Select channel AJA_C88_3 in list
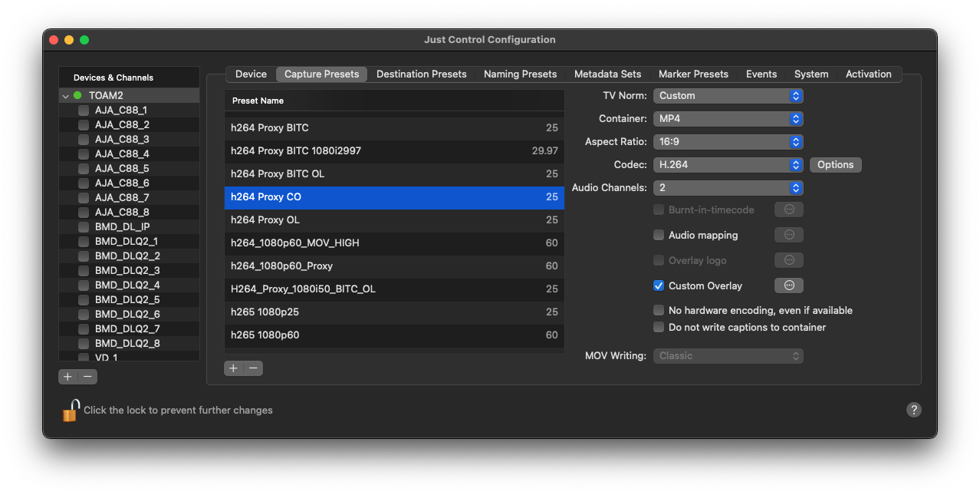The image size is (980, 495). [129, 140]
